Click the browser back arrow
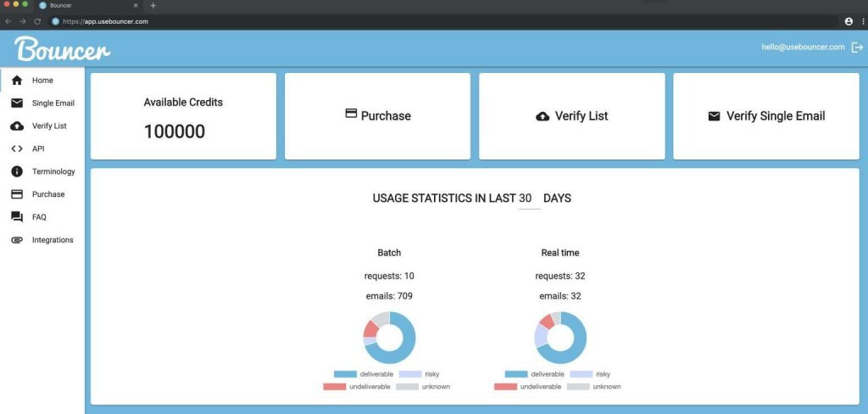The height and width of the screenshot is (414, 868). [8, 21]
